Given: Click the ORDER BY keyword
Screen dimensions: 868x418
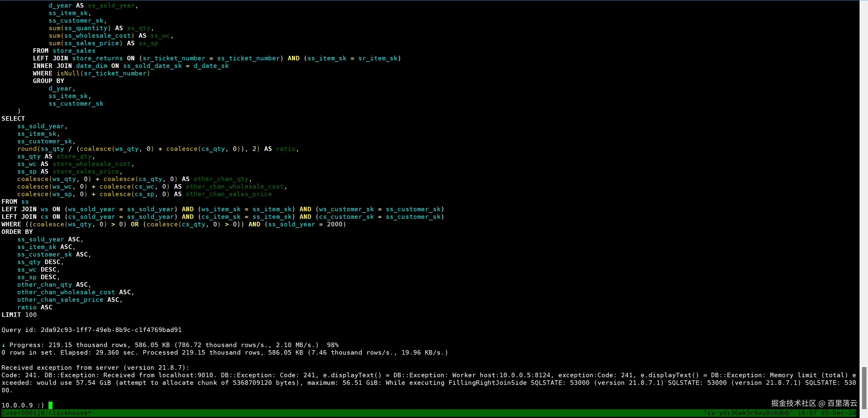Looking at the screenshot, I should click(17, 231).
